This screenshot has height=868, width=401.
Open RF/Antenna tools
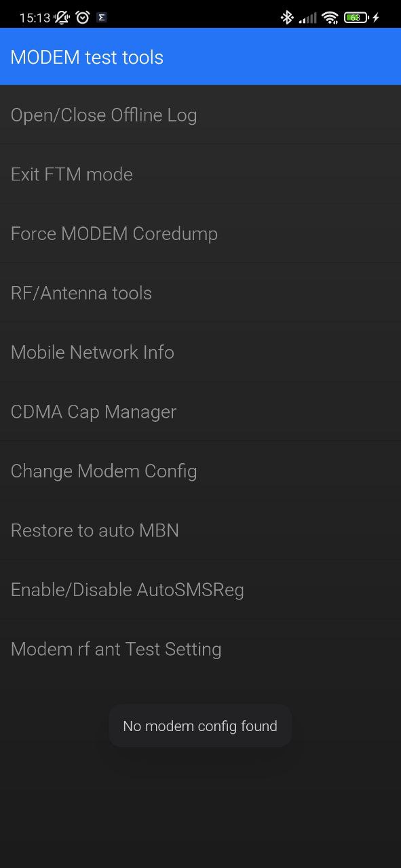pos(200,293)
